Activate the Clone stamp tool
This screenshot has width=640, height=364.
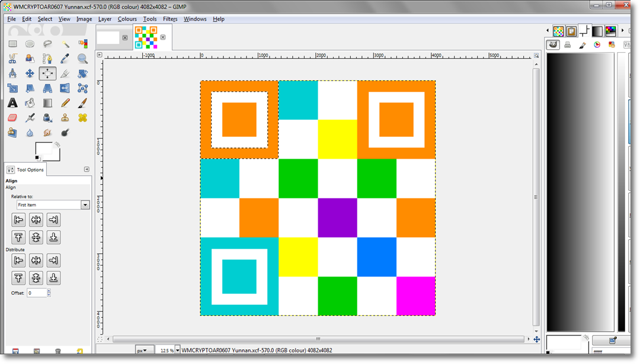coord(65,118)
